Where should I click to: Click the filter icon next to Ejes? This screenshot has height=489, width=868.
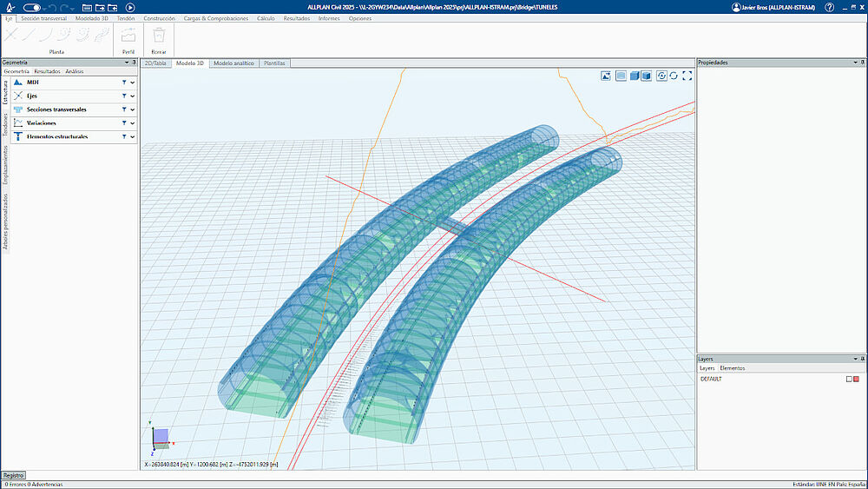pos(124,96)
